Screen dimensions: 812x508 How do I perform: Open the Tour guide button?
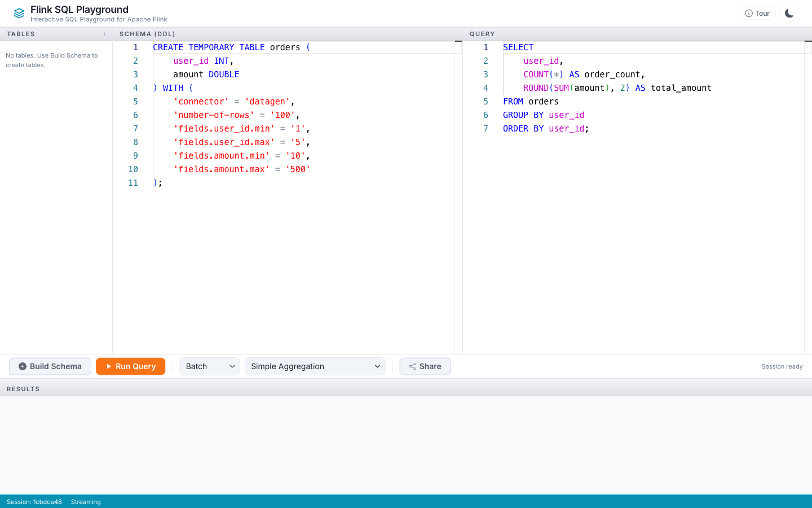point(757,13)
